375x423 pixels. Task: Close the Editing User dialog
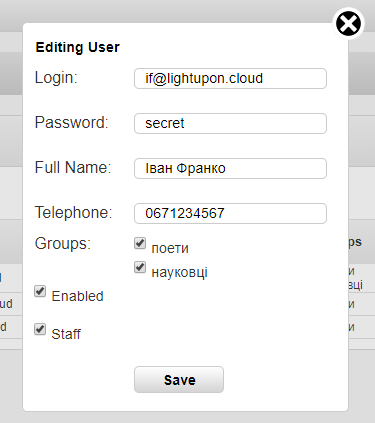coord(348,24)
